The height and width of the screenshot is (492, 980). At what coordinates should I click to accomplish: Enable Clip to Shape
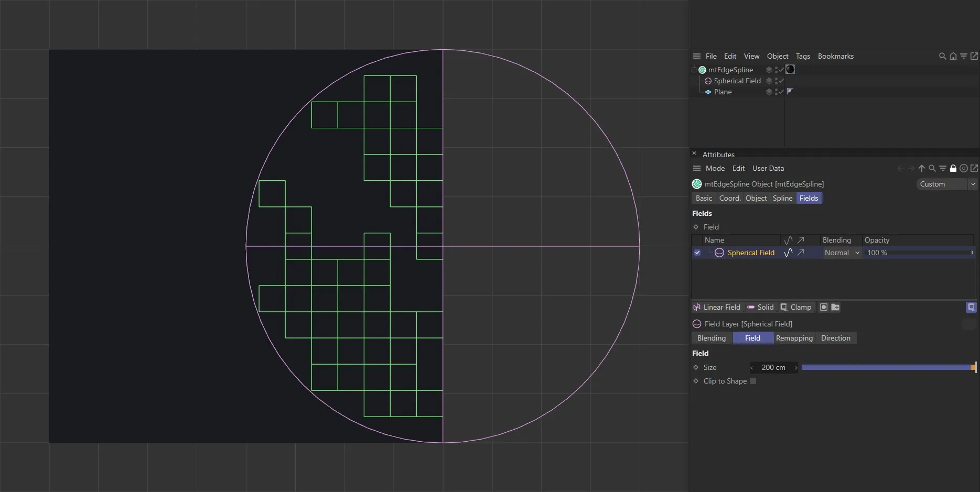(x=753, y=381)
